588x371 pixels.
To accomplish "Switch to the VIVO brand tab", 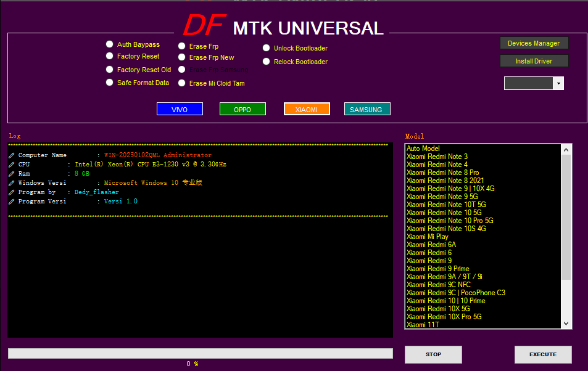I will 180,109.
